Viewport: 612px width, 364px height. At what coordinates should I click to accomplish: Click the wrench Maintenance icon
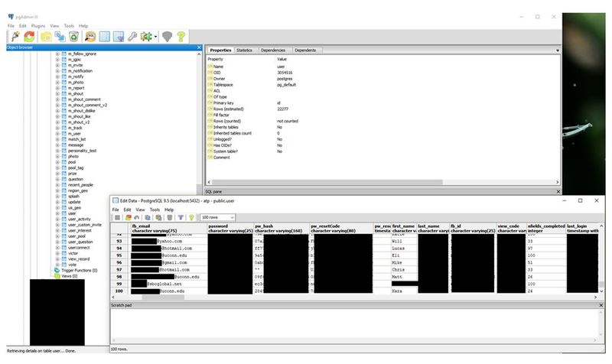133,36
